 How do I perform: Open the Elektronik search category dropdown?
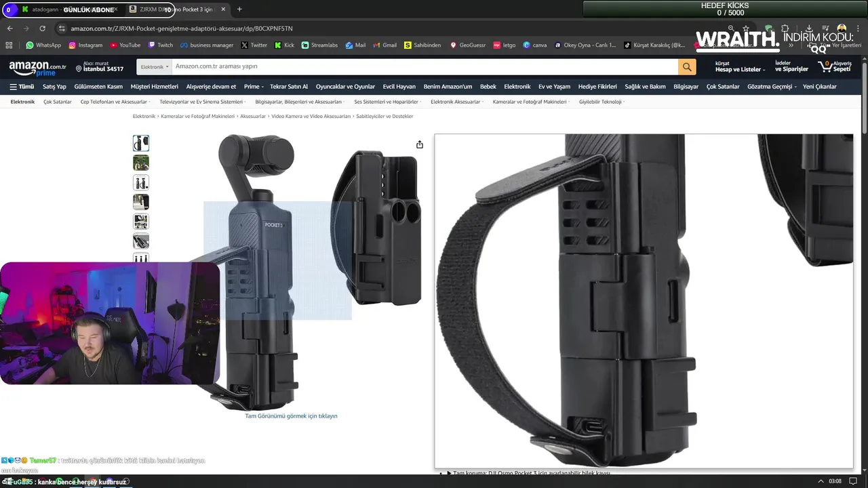155,67
